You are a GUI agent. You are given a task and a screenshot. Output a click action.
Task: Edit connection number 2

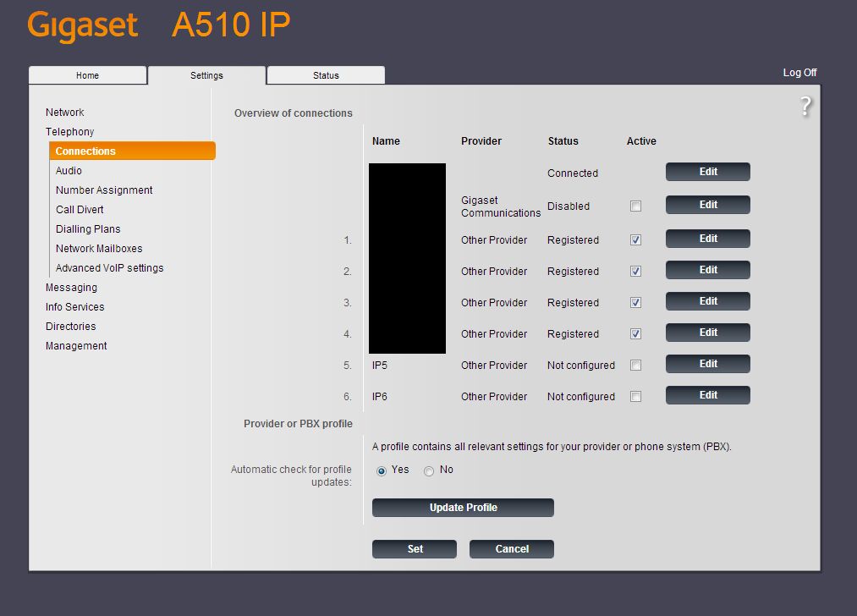[708, 269]
